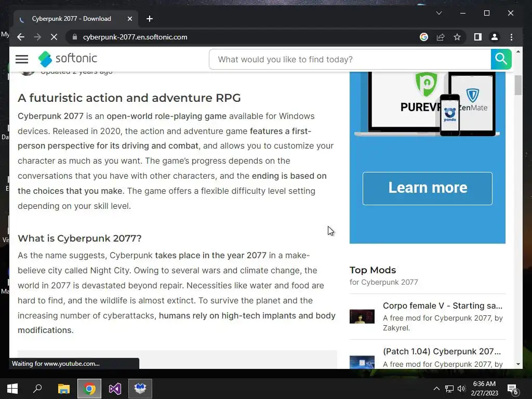Viewport: 532px width, 399px height.
Task: Click the browser forward arrow
Action: pyautogui.click(x=37, y=37)
